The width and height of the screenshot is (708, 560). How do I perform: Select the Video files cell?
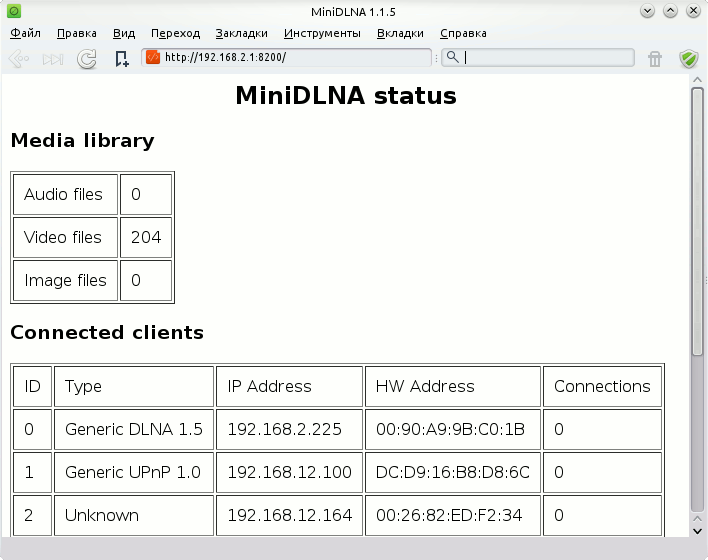point(65,238)
